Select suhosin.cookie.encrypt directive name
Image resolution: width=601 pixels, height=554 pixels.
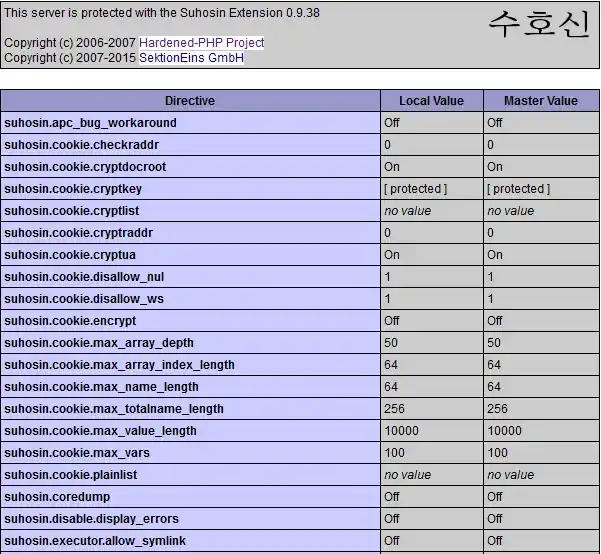70,321
